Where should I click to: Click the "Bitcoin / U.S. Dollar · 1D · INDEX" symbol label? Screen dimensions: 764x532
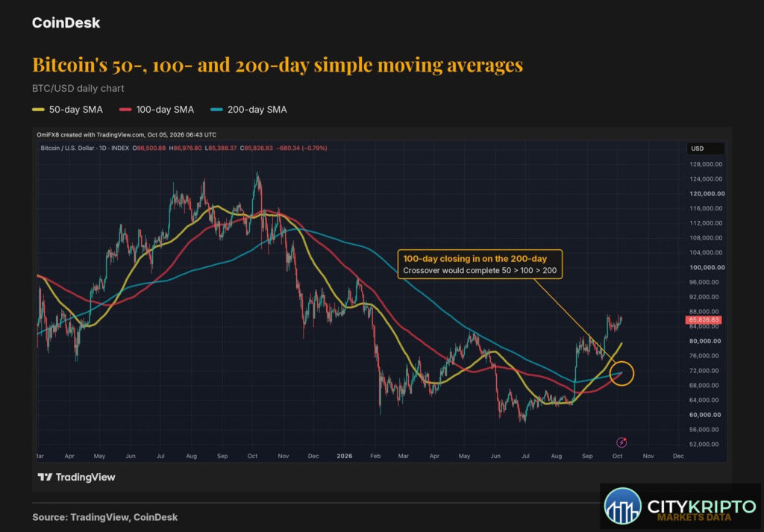tap(85, 148)
